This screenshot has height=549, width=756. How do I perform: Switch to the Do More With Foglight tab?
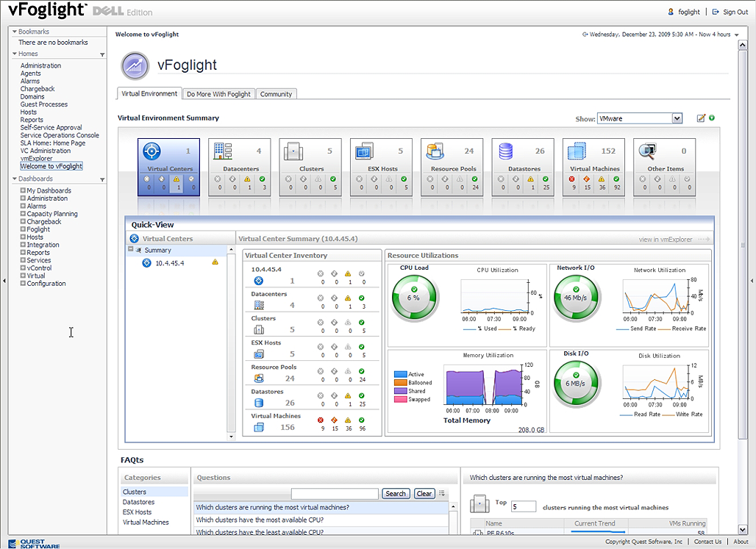(x=218, y=94)
